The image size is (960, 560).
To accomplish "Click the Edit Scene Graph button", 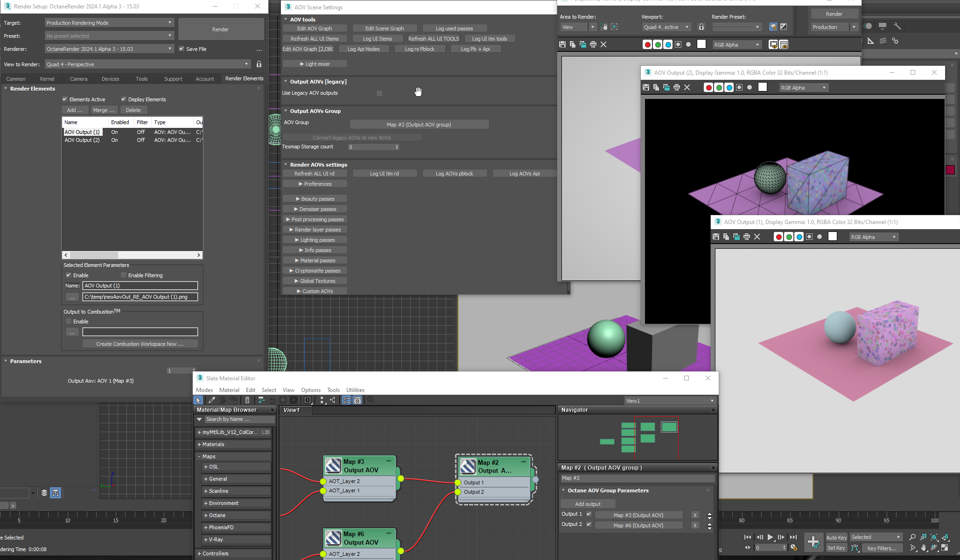I will tap(385, 28).
